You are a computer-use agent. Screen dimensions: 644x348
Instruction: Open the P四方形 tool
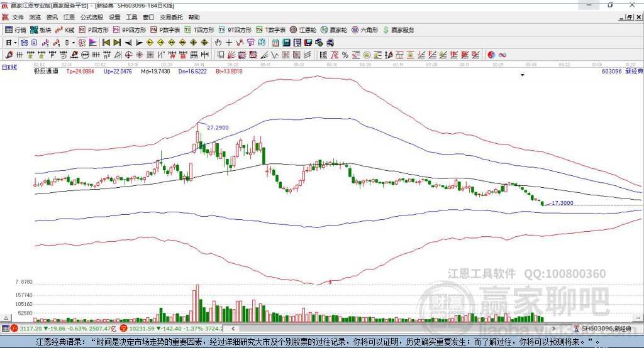click(x=94, y=30)
